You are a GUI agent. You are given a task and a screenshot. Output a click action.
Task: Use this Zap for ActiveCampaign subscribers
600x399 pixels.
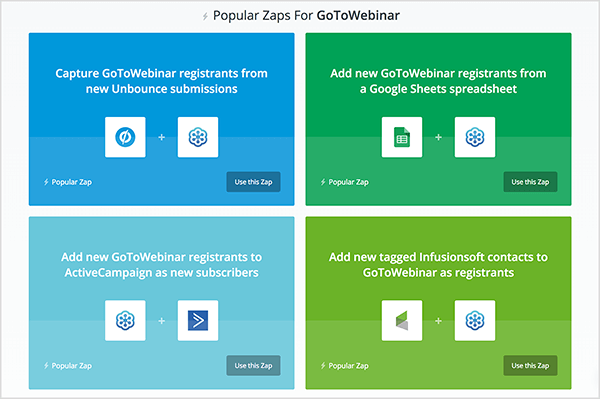pos(253,365)
